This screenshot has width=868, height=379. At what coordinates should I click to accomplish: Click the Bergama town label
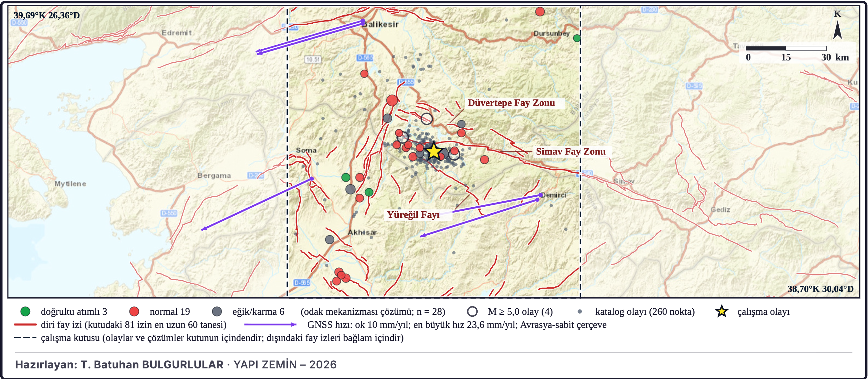[x=214, y=175]
